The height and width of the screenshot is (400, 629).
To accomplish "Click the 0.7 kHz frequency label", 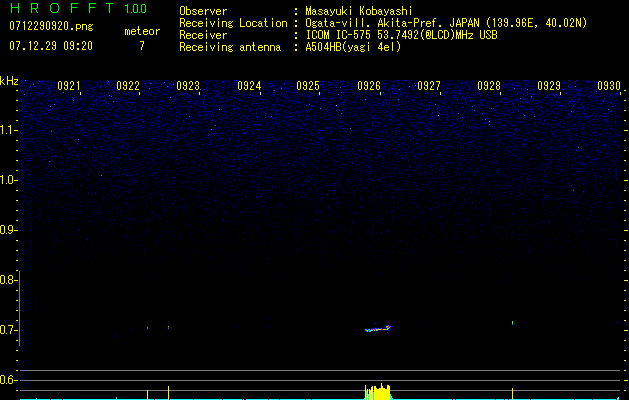I will [8, 330].
